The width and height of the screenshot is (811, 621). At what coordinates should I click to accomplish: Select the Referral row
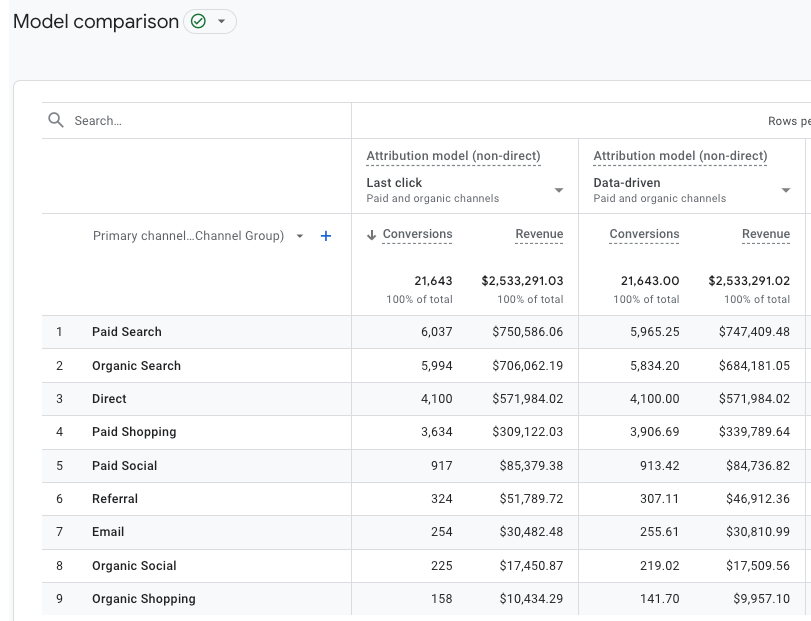point(426,498)
